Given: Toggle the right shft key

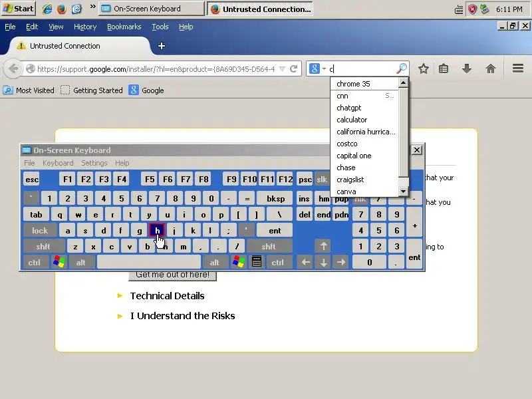Looking at the screenshot, I should (x=269, y=246).
